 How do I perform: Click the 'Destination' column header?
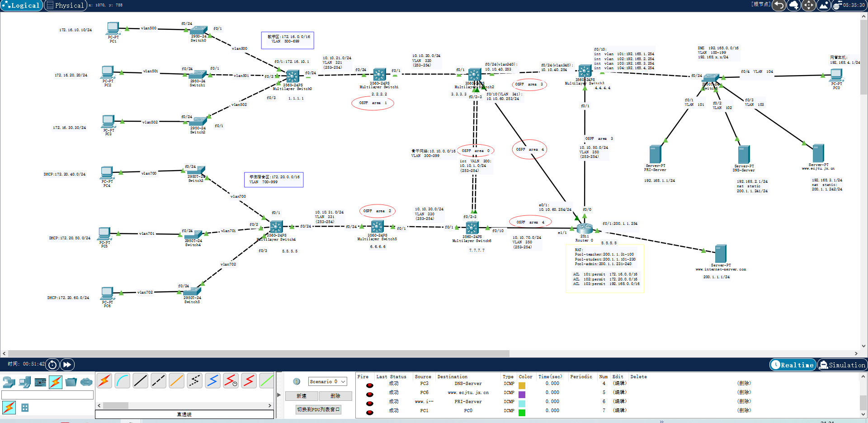click(x=453, y=376)
